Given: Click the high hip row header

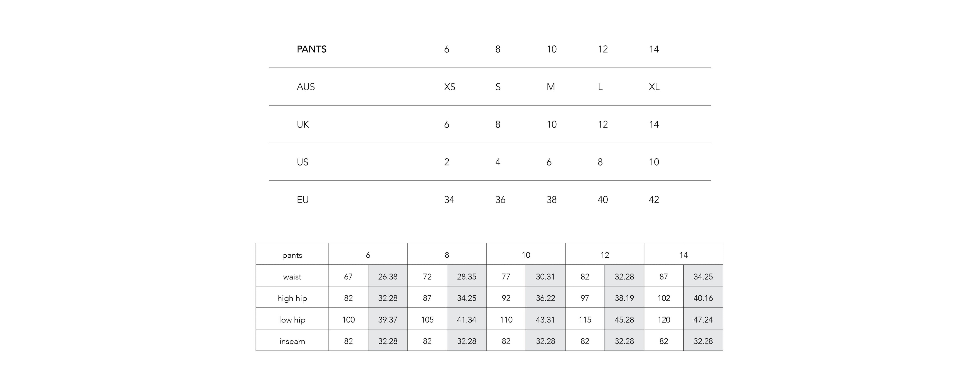Looking at the screenshot, I should pos(292,297).
